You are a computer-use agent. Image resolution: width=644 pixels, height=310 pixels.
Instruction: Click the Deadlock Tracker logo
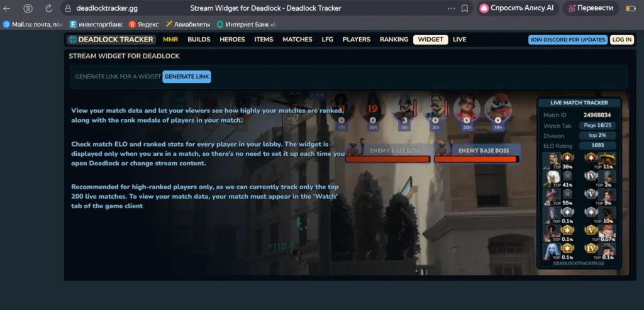pyautogui.click(x=111, y=40)
